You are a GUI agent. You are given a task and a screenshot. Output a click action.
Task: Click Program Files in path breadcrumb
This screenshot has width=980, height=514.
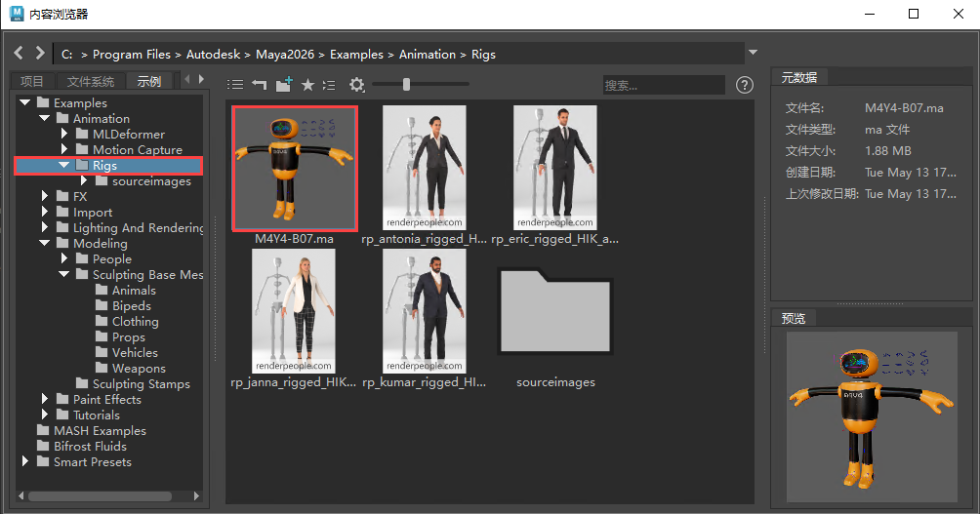click(131, 55)
